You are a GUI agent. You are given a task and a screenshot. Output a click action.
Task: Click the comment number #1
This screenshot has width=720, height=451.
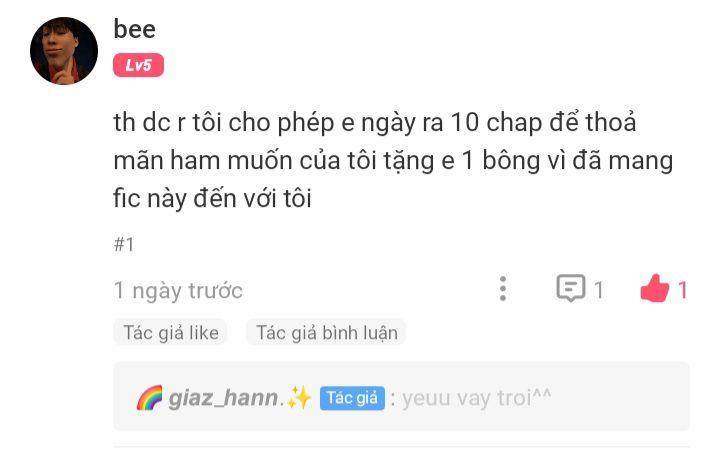tap(124, 244)
